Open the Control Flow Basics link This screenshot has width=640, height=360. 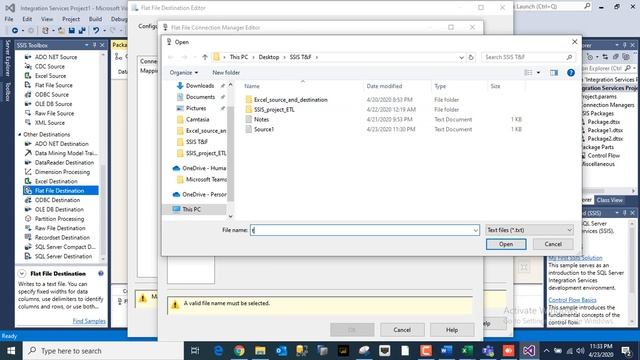tap(572, 300)
